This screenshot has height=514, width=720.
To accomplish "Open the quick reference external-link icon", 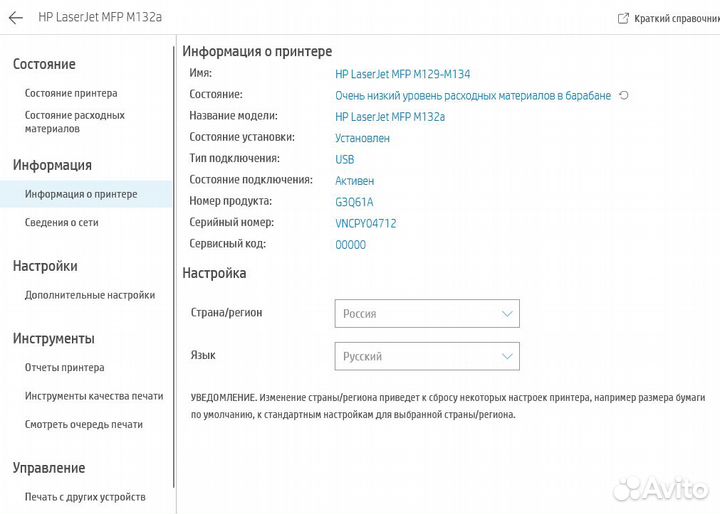I will click(x=624, y=18).
